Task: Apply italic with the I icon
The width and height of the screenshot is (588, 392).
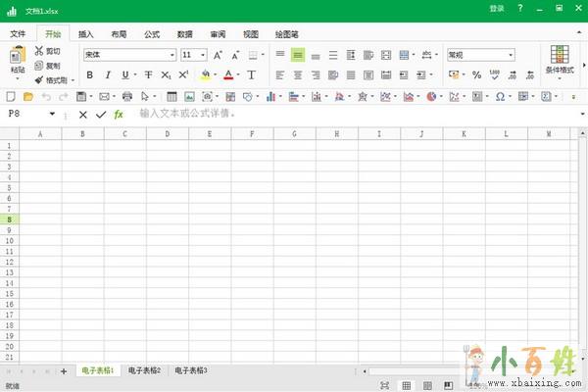Action: click(109, 74)
